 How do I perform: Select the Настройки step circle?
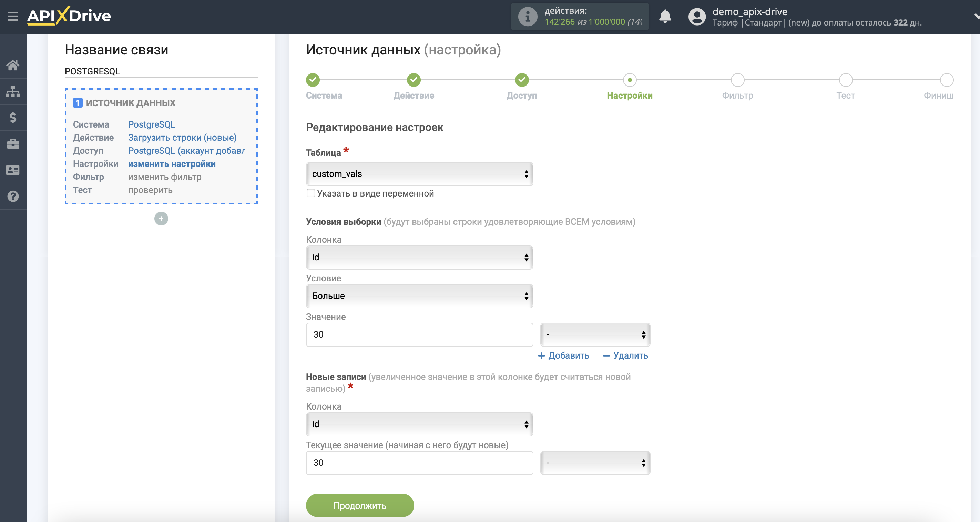[630, 80]
